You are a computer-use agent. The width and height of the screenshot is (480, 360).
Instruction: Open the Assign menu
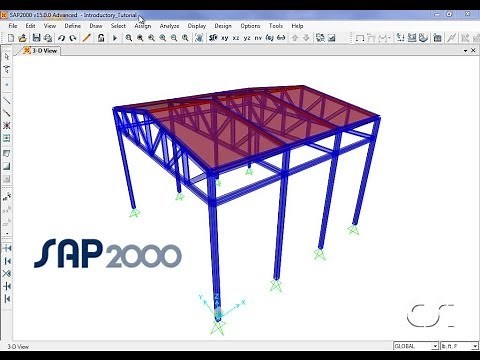coord(143,26)
